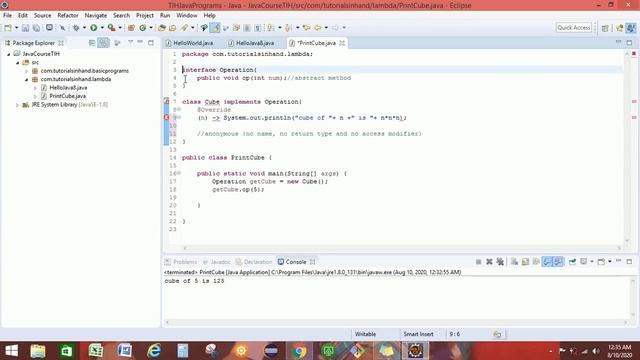Minimize the Package Explorer view

point(140,42)
